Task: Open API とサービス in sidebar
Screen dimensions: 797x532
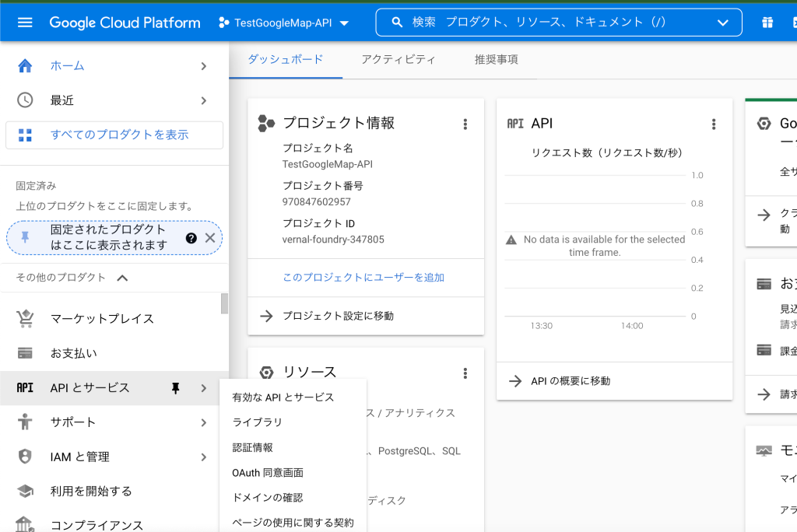Action: 90,387
